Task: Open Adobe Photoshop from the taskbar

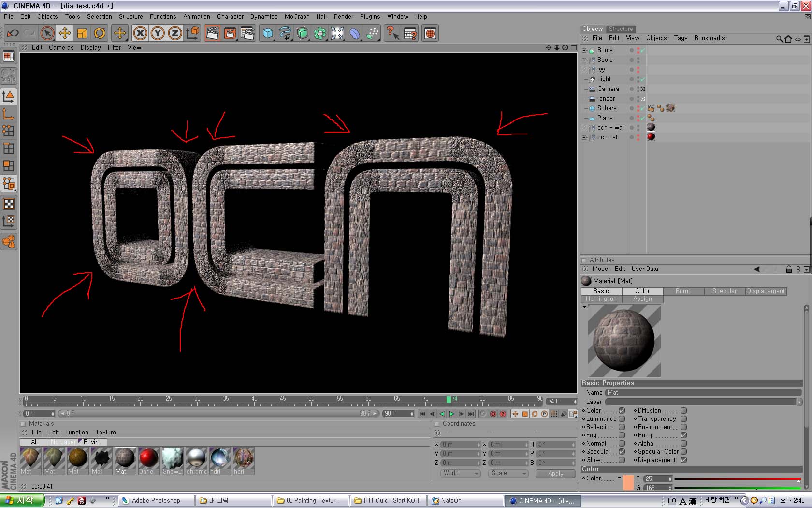Action: coord(156,501)
